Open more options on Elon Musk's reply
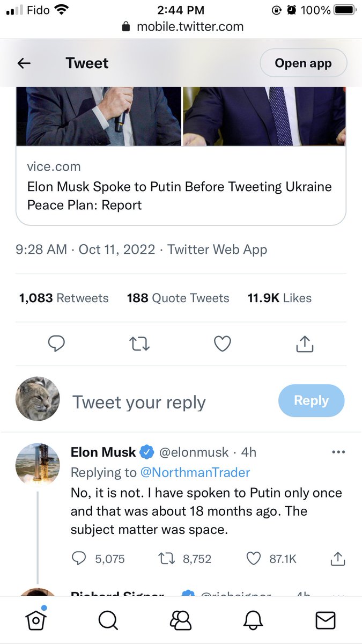 (338, 452)
